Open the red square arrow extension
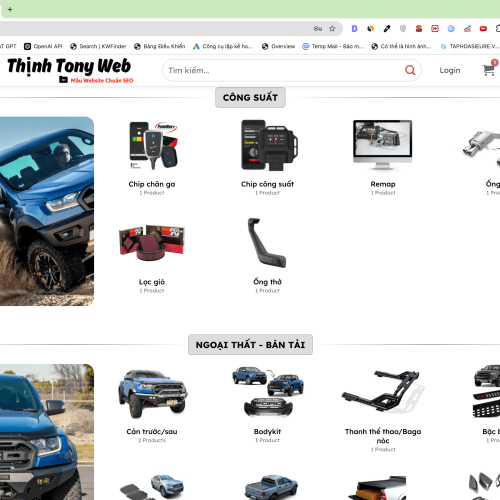The height and width of the screenshot is (500, 500). (435, 29)
